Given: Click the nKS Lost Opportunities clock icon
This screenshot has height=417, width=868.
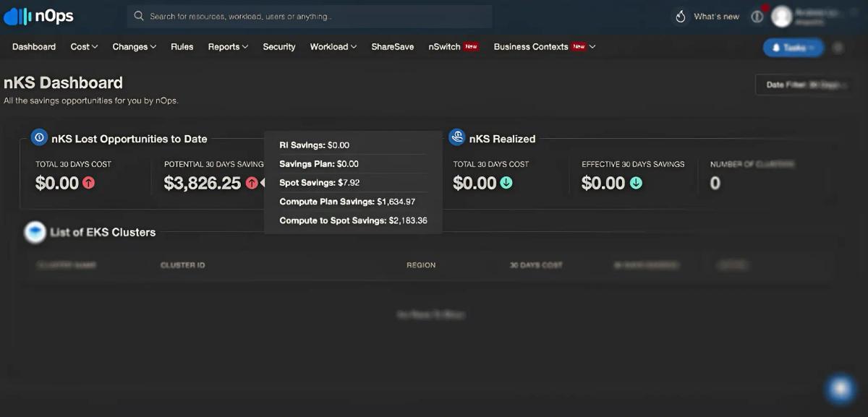Looking at the screenshot, I should point(39,137).
